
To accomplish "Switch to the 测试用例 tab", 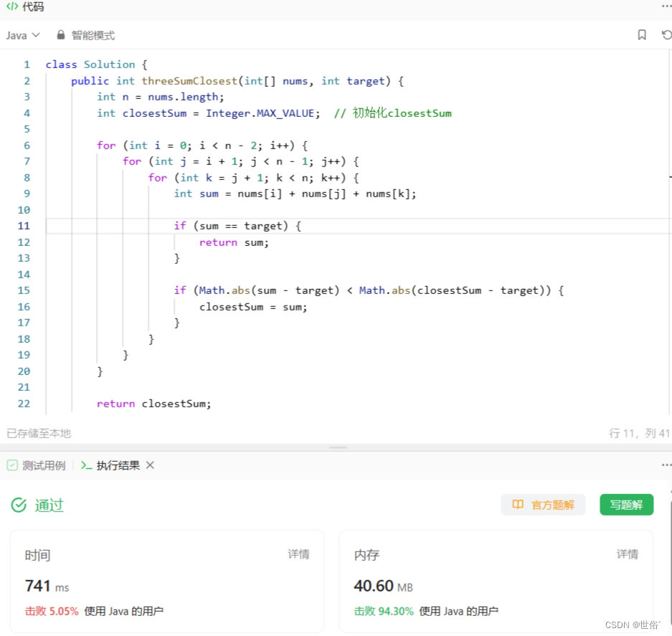I will point(44,465).
